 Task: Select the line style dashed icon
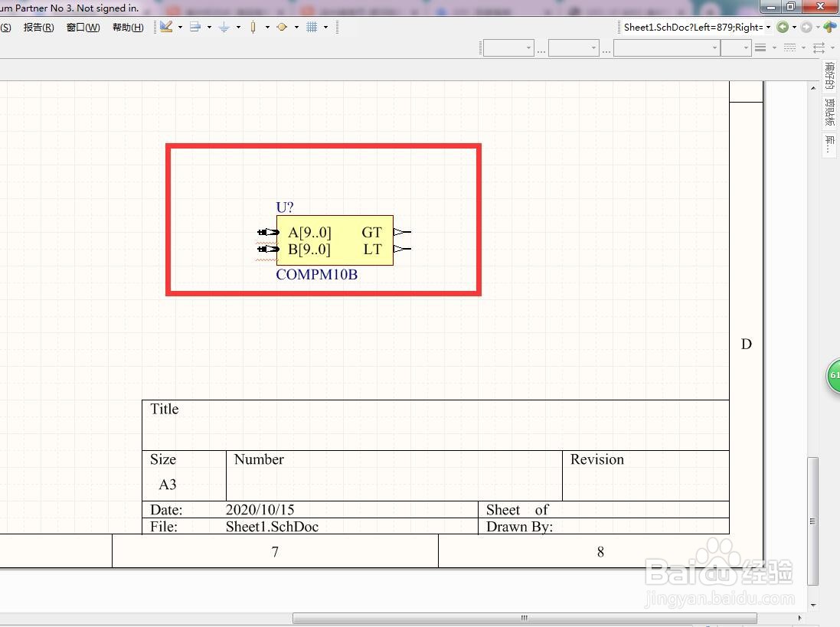[x=789, y=48]
